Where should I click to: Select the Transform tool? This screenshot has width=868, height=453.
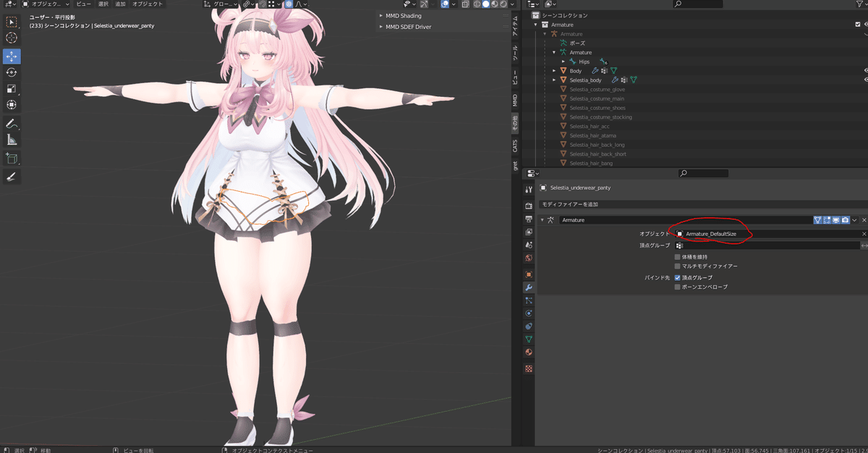pos(12,105)
